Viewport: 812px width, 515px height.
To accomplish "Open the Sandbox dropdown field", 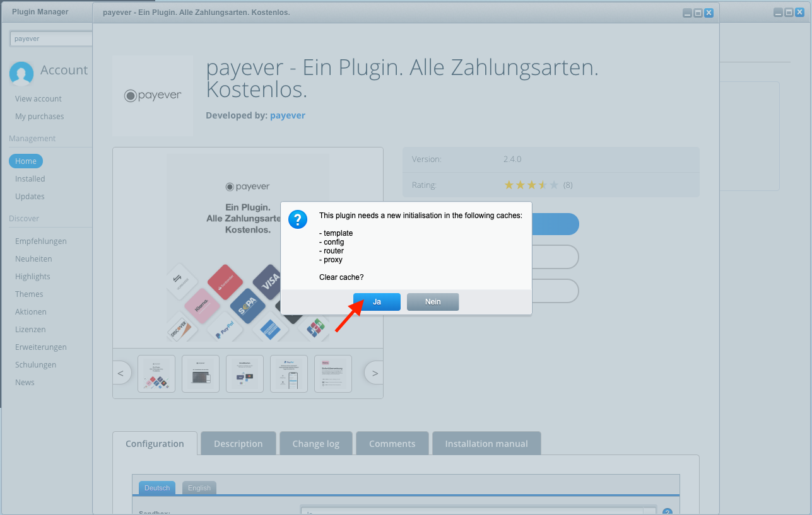I will 478,512.
